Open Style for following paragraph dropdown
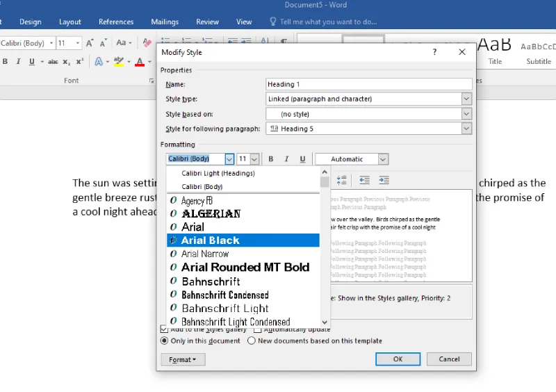 (466, 129)
